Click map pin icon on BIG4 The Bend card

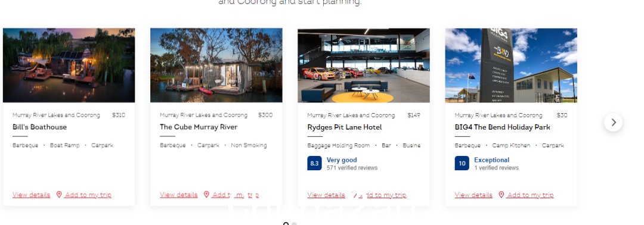501,195
